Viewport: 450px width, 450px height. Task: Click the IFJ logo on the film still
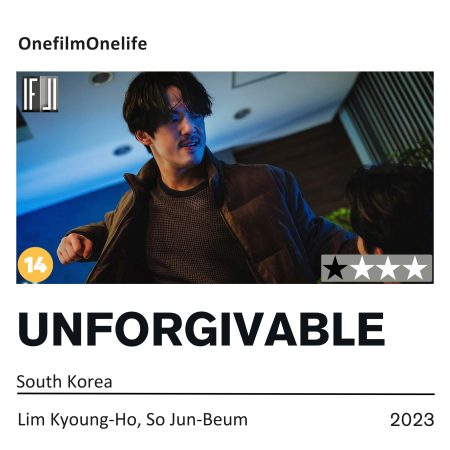[x=40, y=94]
